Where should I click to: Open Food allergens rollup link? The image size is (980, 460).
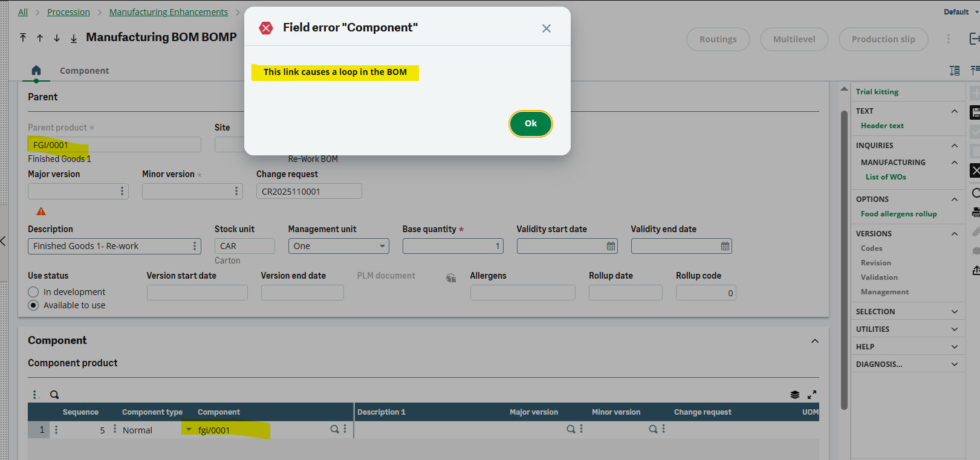click(898, 214)
